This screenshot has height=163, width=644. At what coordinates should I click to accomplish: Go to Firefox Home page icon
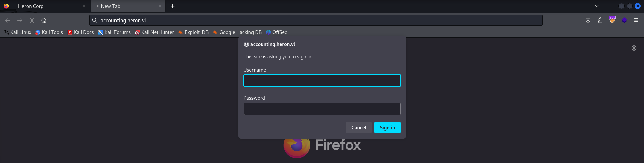[44, 21]
